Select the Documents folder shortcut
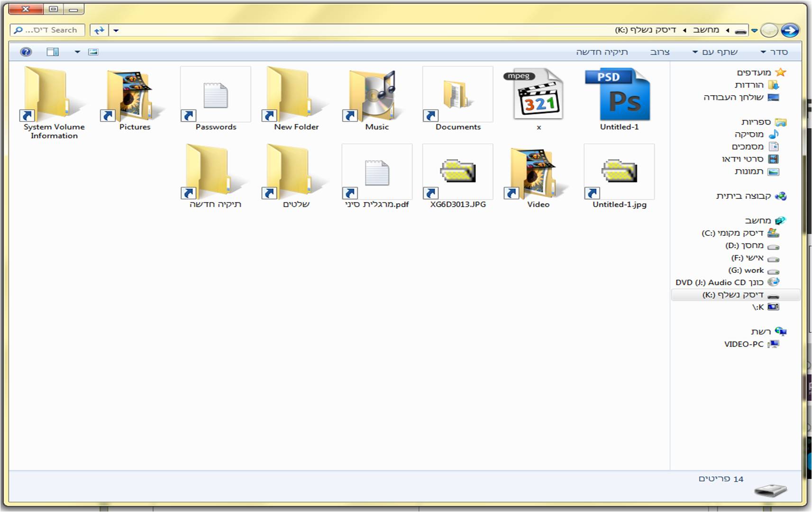Image resolution: width=812 pixels, height=512 pixels. click(x=458, y=99)
